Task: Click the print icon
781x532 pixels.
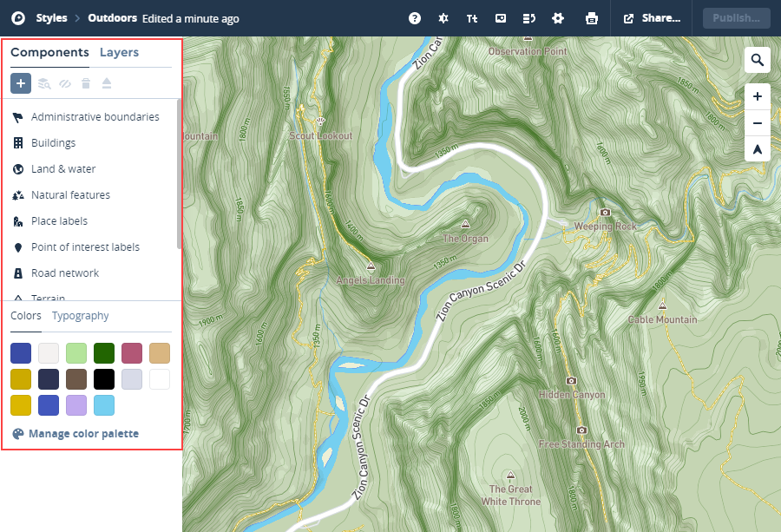Action: coord(592,18)
